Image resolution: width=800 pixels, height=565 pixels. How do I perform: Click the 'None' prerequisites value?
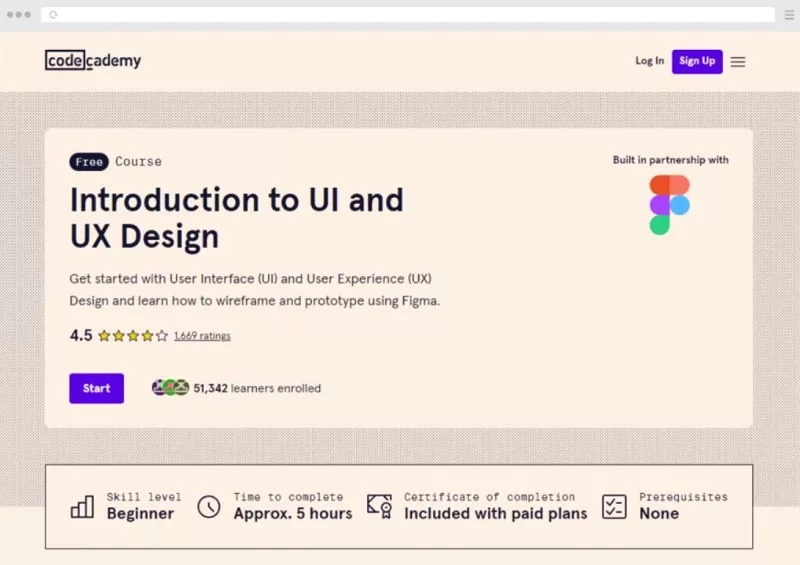click(x=659, y=513)
